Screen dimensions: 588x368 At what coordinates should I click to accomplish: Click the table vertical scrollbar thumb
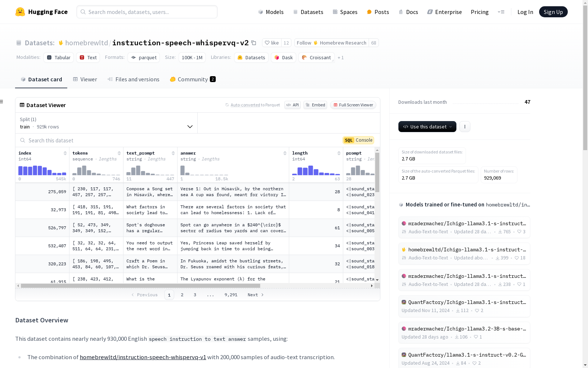377,172
